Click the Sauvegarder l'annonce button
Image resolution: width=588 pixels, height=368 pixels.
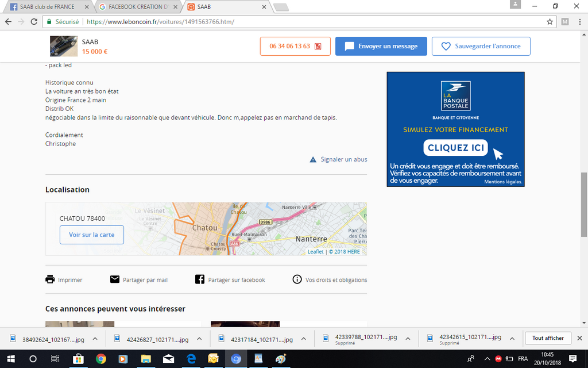(x=481, y=46)
